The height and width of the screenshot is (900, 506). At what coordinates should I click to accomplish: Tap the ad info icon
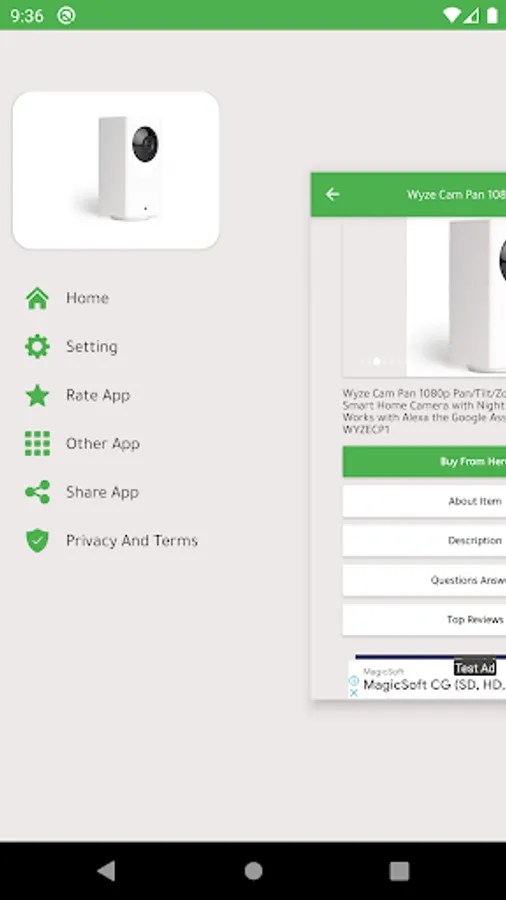(354, 681)
